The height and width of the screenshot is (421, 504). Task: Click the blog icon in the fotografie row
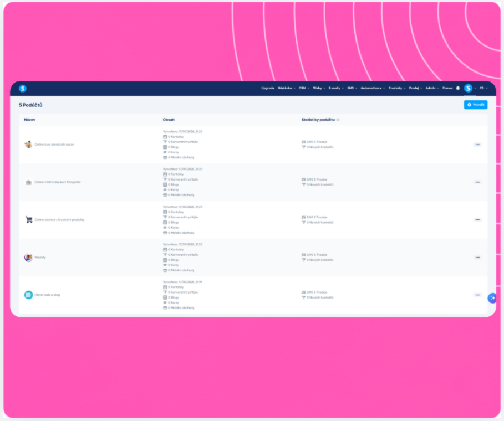coord(165,184)
